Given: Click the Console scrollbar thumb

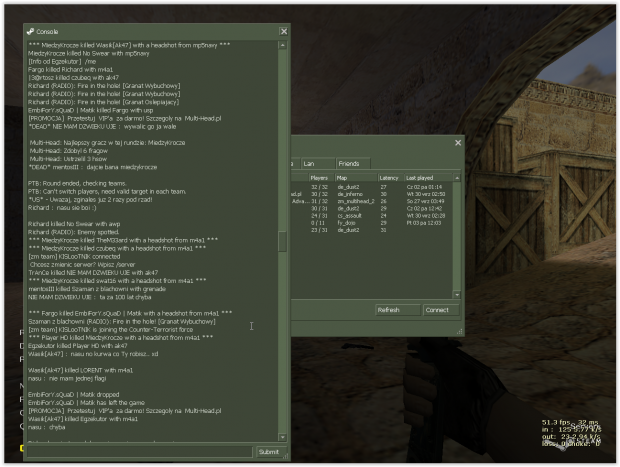Looking at the screenshot, I should click(282, 241).
